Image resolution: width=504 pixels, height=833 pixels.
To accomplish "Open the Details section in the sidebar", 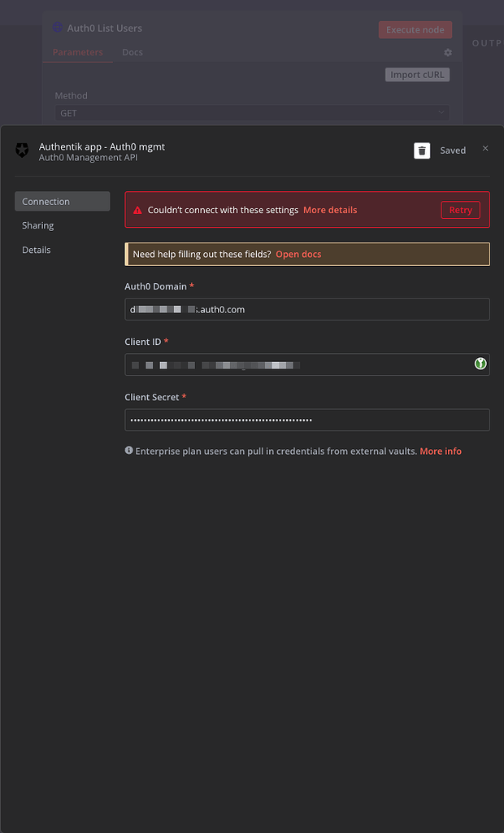I will (37, 250).
